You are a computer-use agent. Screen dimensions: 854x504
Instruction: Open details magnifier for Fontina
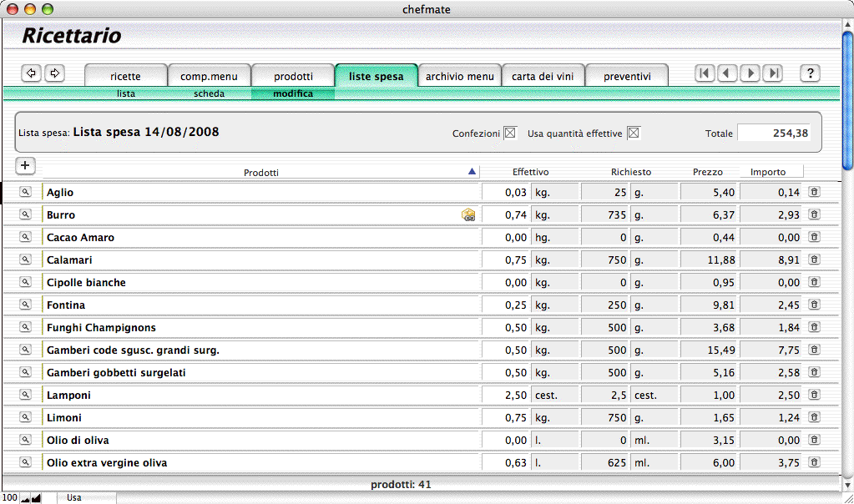(25, 305)
